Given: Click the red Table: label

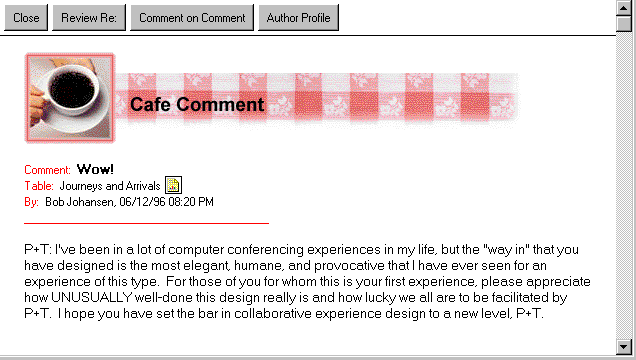Looking at the screenshot, I should coord(39,186).
